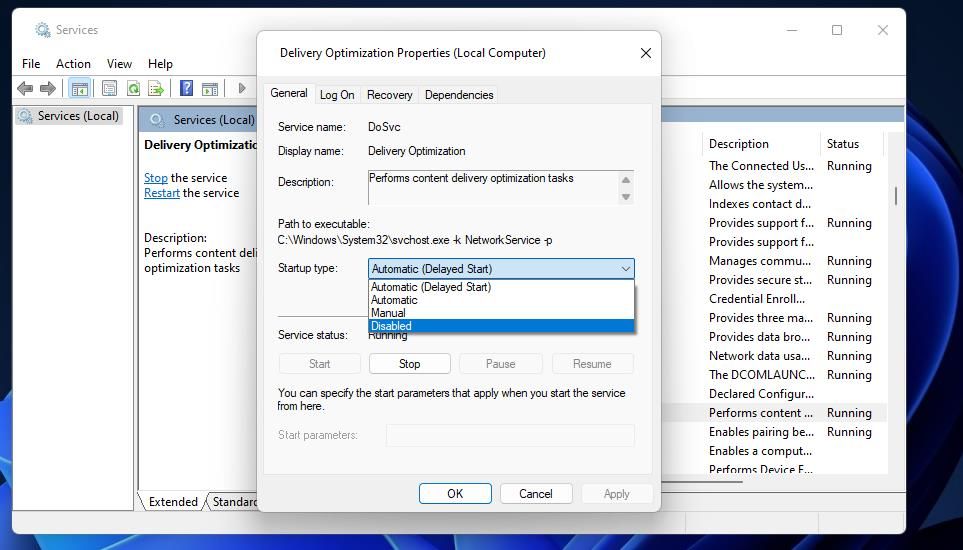Click the Back arrow in Services toolbar

coord(25,89)
